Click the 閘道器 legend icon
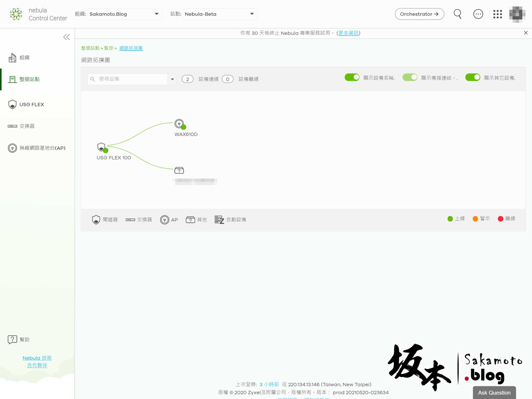Screen dimensions: 532x399 click(x=96, y=219)
